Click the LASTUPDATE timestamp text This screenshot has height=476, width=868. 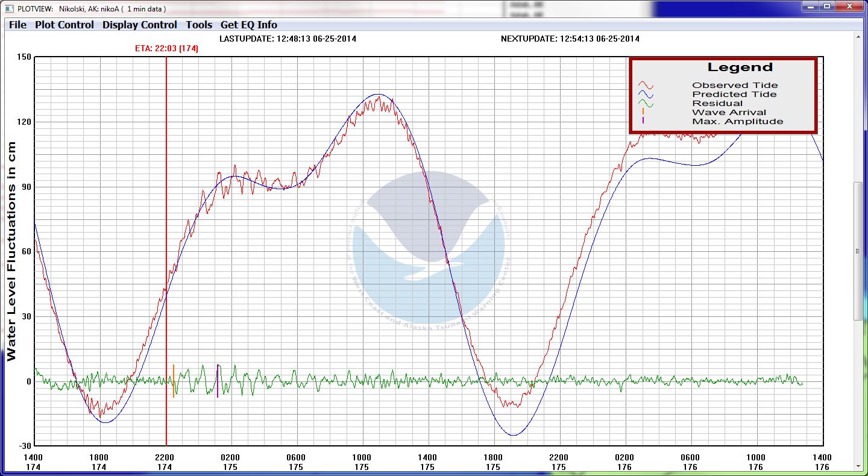[288, 39]
